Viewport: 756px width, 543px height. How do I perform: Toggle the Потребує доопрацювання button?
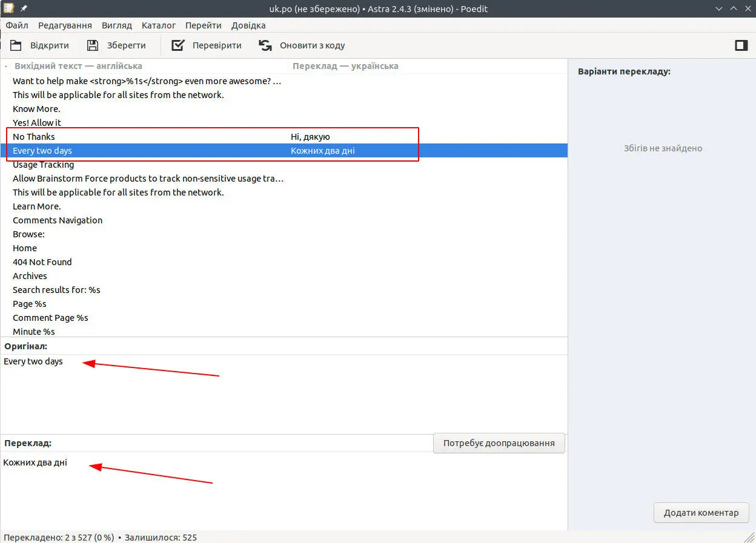(x=499, y=443)
